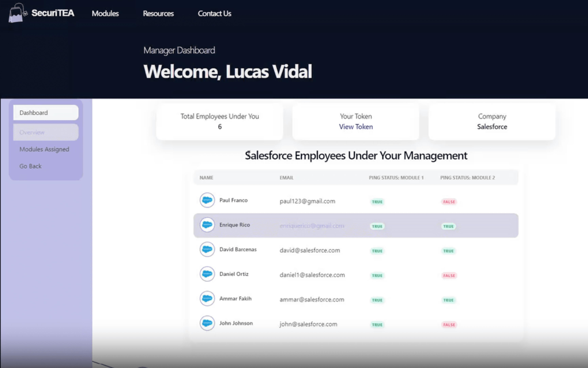Image resolution: width=588 pixels, height=368 pixels.
Task: Click Paul Franco's Module 2 FALSE badge
Action: (449, 202)
